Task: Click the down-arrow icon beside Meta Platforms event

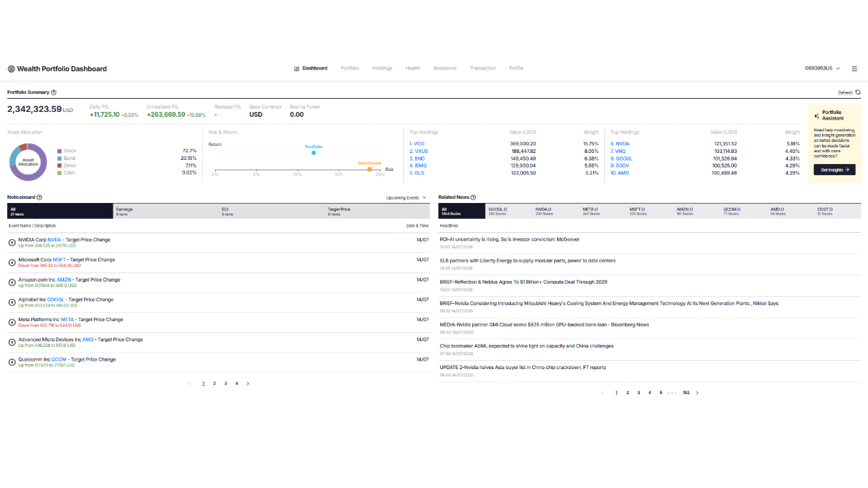Action: pyautogui.click(x=12, y=322)
